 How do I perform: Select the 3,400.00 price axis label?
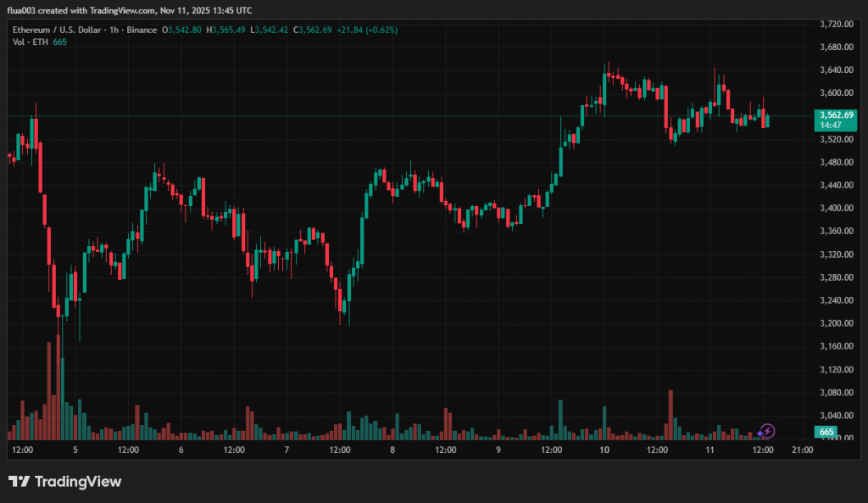836,208
